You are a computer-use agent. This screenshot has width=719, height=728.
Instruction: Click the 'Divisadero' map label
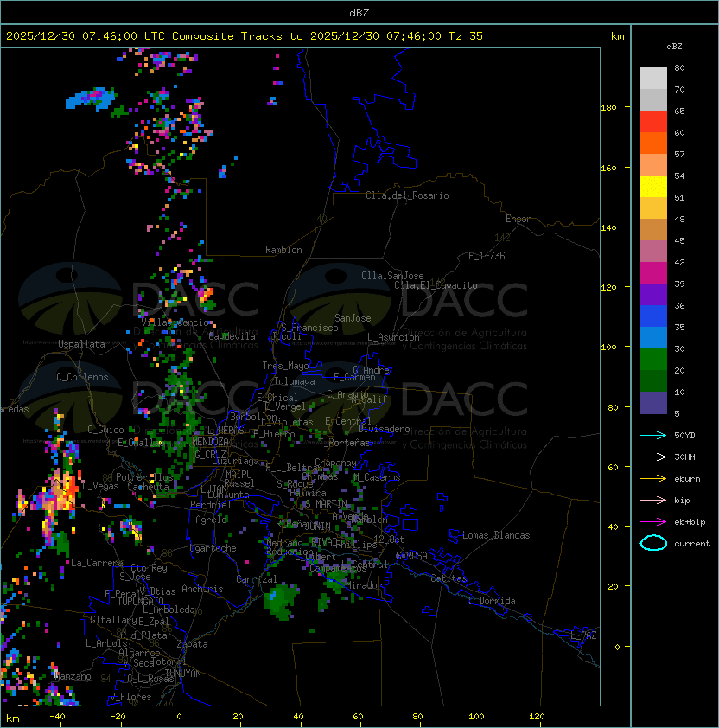(x=385, y=429)
